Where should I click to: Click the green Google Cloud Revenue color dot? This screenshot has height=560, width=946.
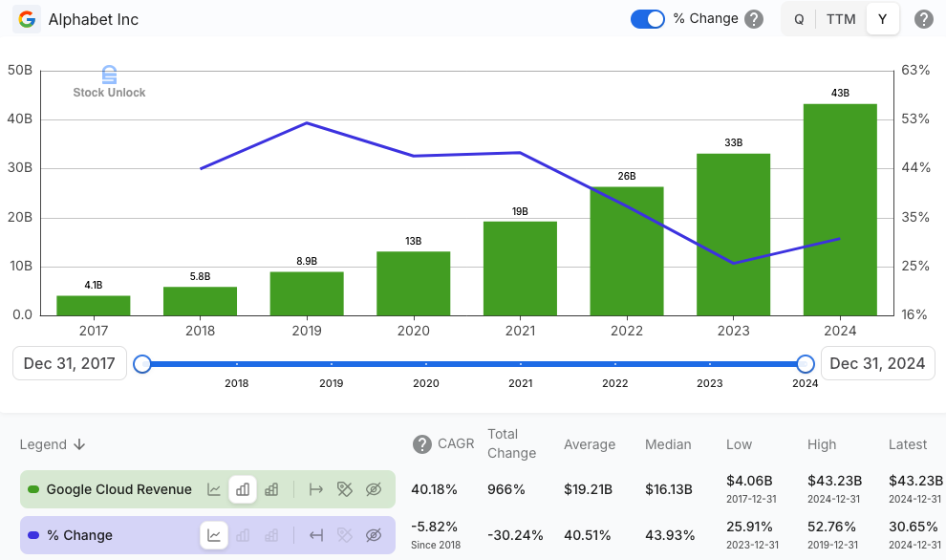tap(33, 489)
